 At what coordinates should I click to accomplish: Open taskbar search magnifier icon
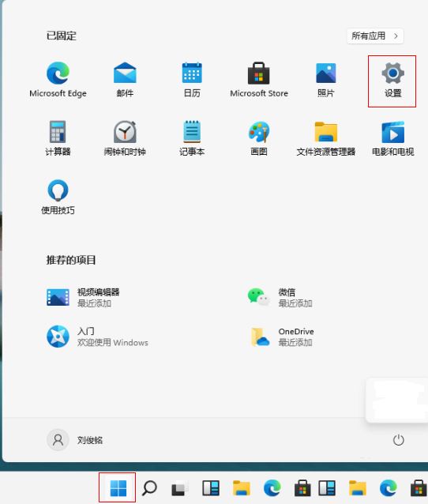pyautogui.click(x=149, y=488)
